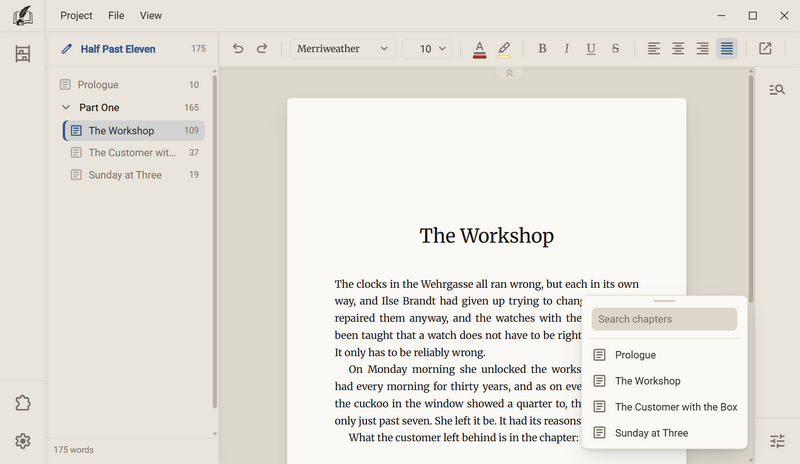Select center text alignment
The width and height of the screenshot is (800, 464).
pyautogui.click(x=678, y=48)
